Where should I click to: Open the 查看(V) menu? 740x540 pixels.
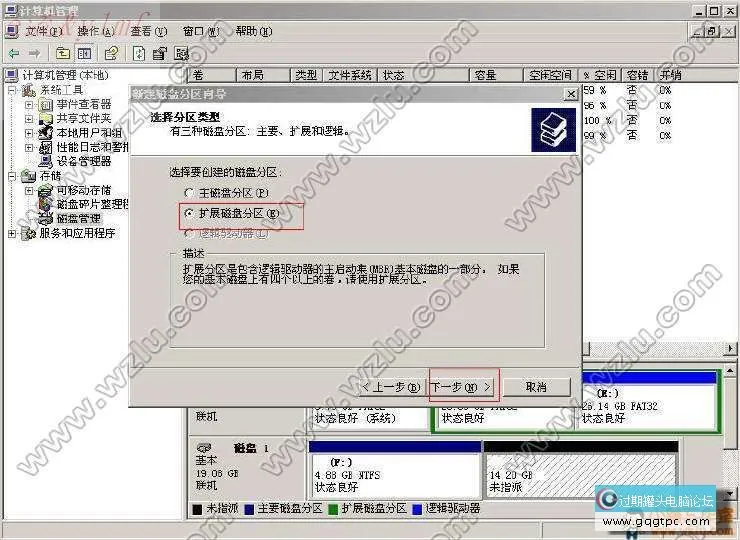click(x=149, y=31)
